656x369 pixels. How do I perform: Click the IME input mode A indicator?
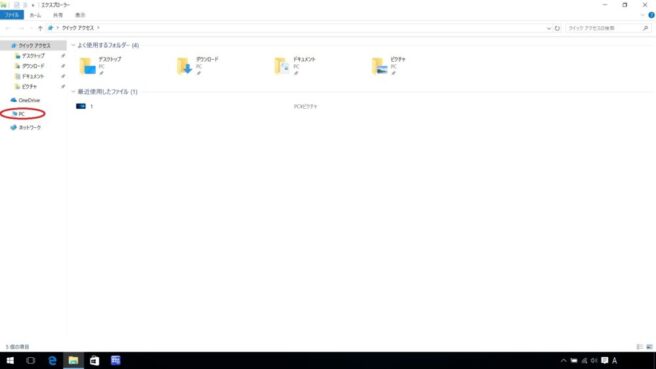[615, 361]
